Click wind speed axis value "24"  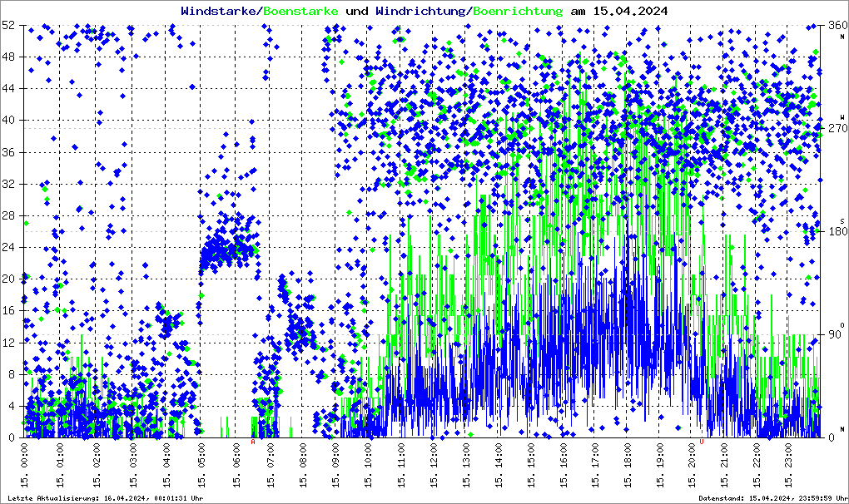pos(7,247)
